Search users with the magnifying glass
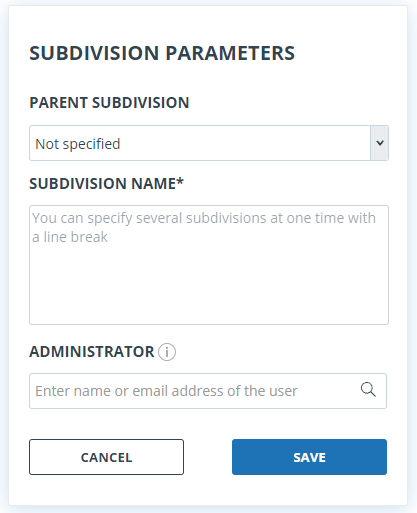Viewport: 417px width, 513px height. pos(368,390)
